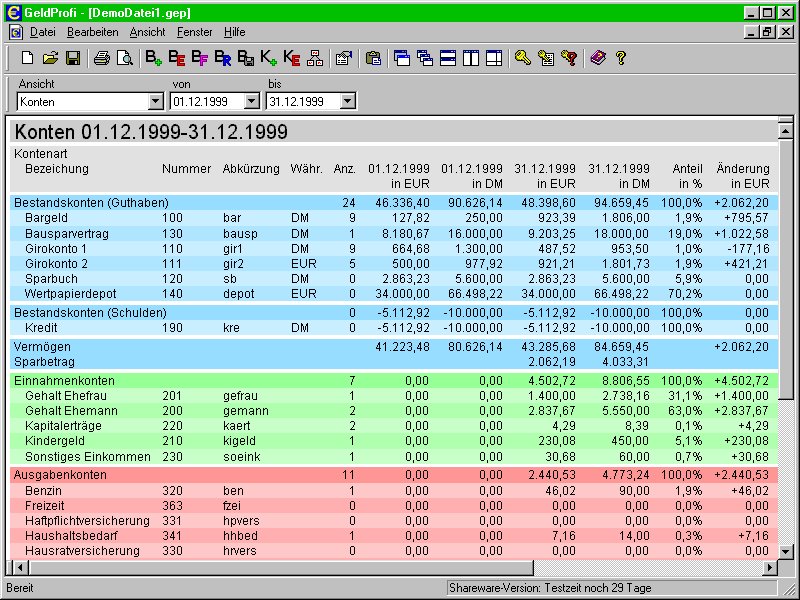
Task: Select the Gehalt Ehemann row
Action: pyautogui.click(x=394, y=411)
